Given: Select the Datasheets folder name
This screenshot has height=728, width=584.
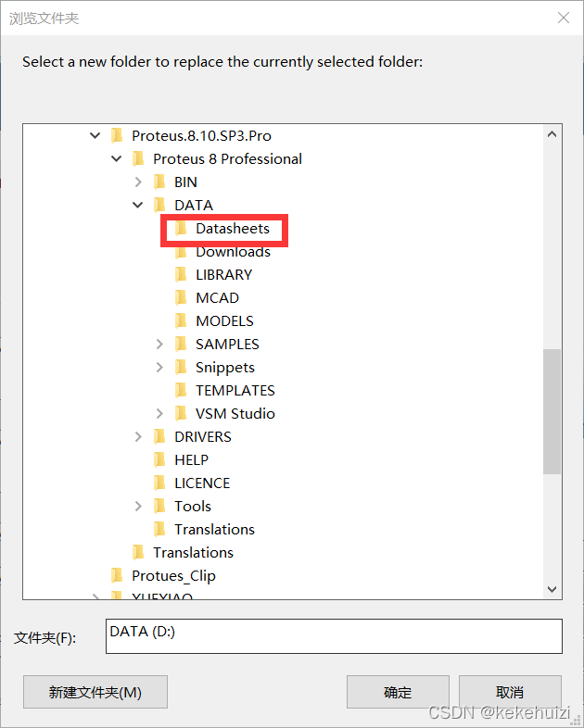Looking at the screenshot, I should point(233,228).
